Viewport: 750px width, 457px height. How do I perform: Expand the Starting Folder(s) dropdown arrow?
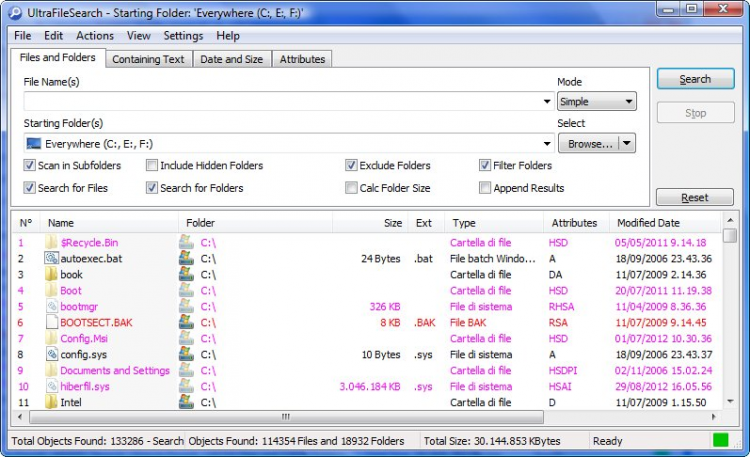click(547, 144)
